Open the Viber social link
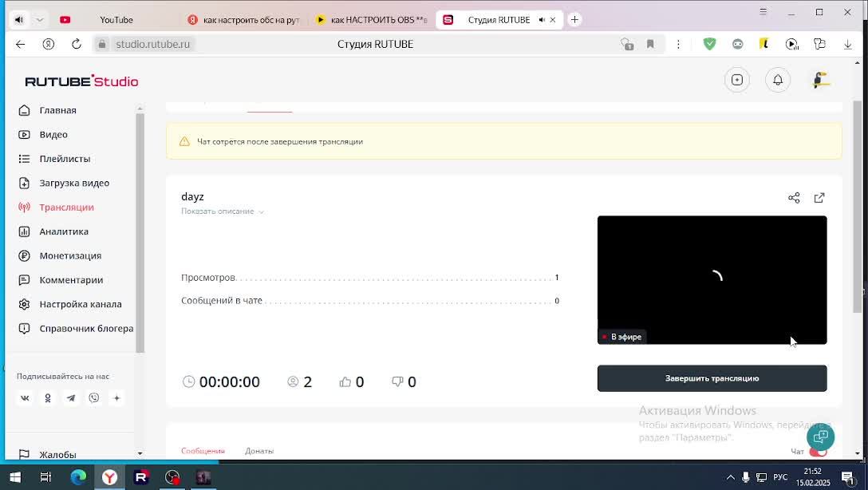 coord(94,398)
